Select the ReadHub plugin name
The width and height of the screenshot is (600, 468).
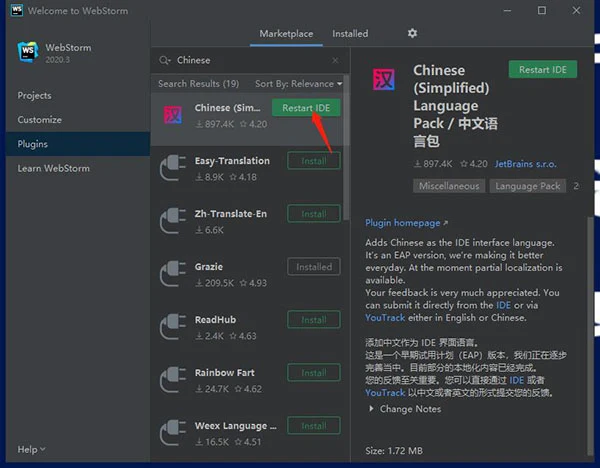[215, 320]
